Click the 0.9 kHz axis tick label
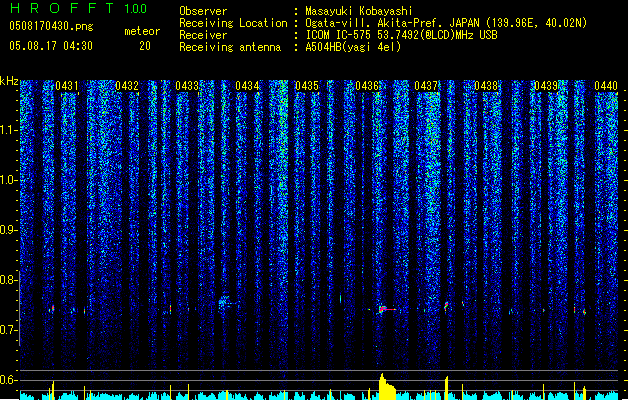The image size is (629, 400). click(8, 230)
